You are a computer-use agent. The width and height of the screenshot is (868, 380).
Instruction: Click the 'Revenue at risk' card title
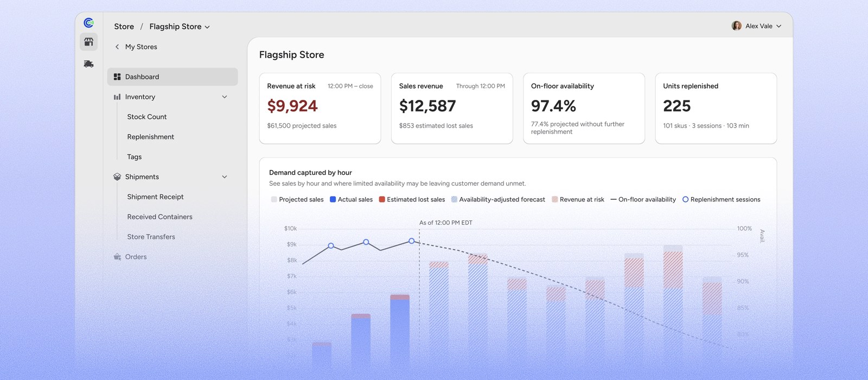coord(291,86)
